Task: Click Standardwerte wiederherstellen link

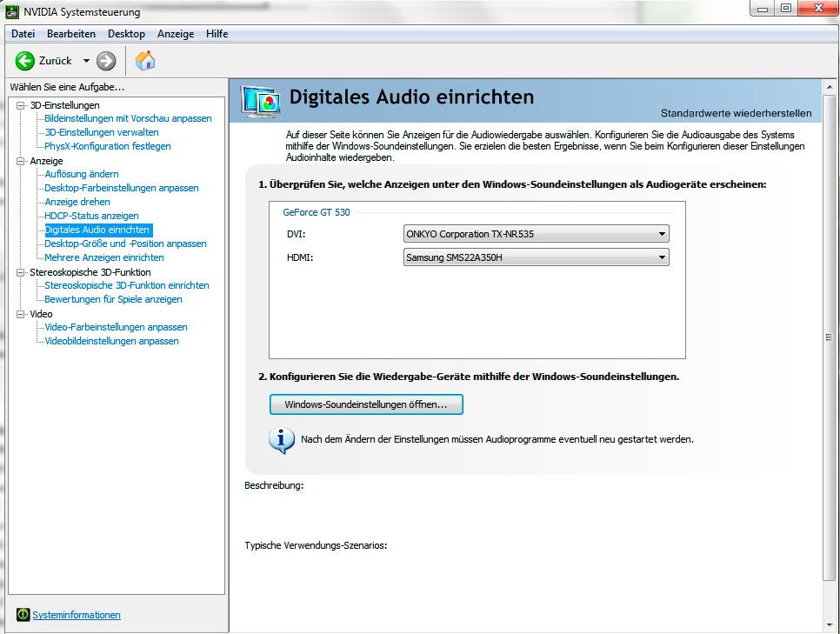Action: click(x=736, y=113)
